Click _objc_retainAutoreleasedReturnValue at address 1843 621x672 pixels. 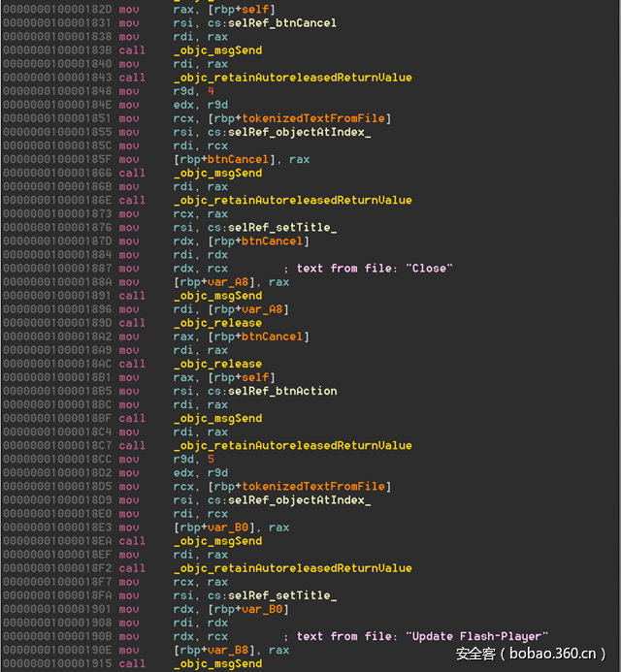pos(292,77)
